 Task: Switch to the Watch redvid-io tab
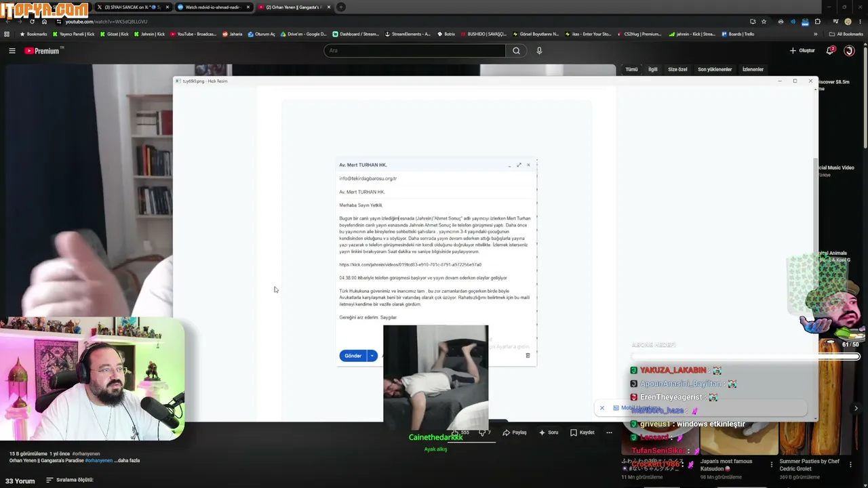coord(214,7)
